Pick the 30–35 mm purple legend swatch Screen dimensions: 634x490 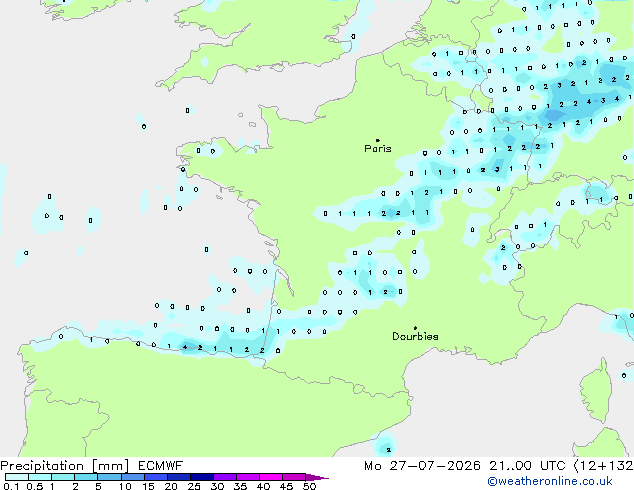click(x=224, y=477)
